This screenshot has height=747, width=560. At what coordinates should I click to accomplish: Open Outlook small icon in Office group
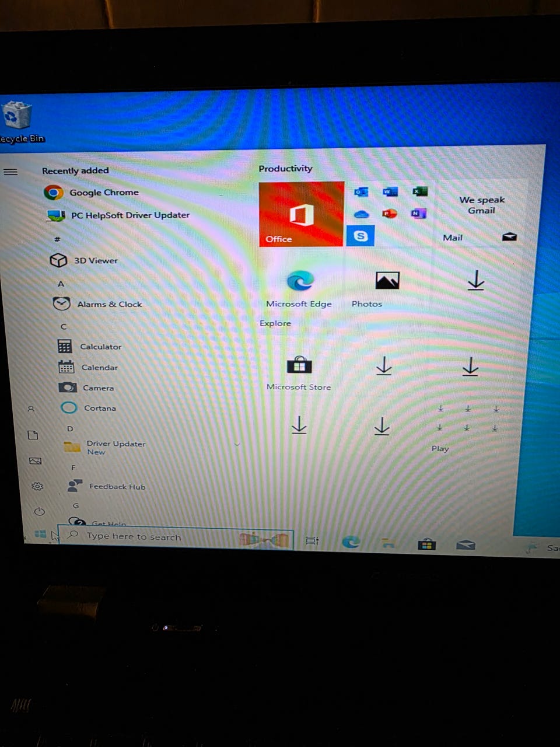click(x=361, y=191)
